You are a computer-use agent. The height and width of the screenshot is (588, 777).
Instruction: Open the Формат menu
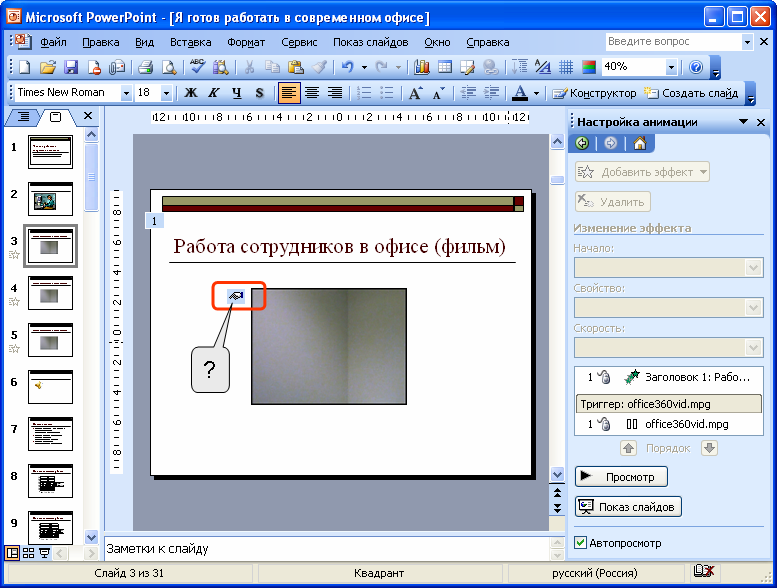coord(246,42)
